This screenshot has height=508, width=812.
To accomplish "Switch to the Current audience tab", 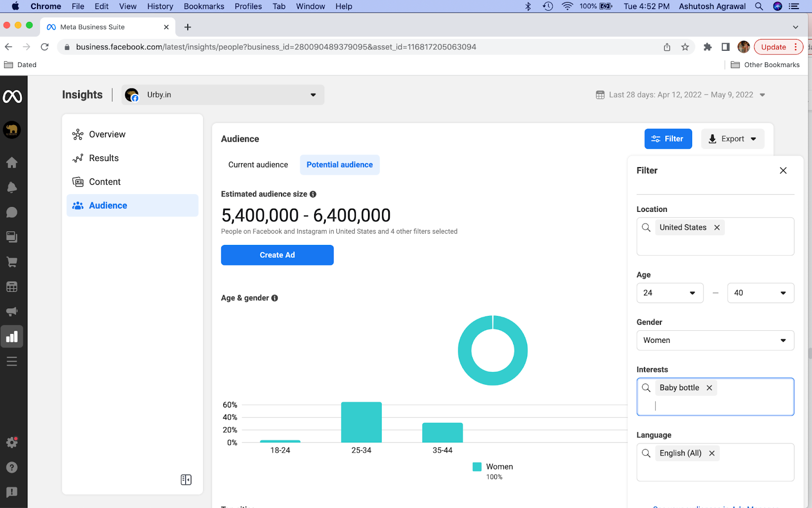I will [258, 165].
